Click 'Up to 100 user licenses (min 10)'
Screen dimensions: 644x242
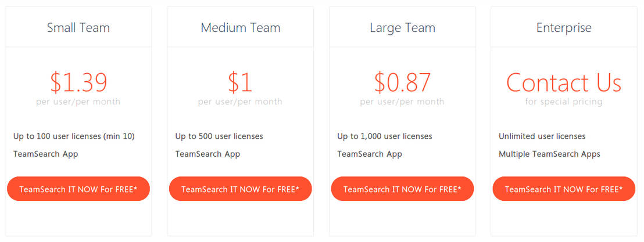point(74,136)
